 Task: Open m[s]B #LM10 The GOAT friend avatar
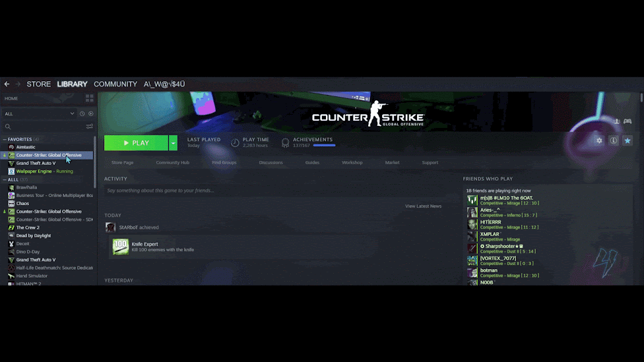coord(472,200)
